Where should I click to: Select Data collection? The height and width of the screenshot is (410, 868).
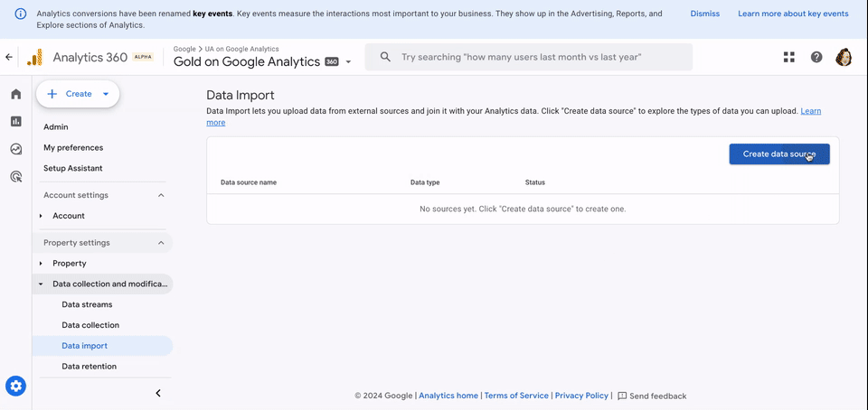[x=90, y=325]
